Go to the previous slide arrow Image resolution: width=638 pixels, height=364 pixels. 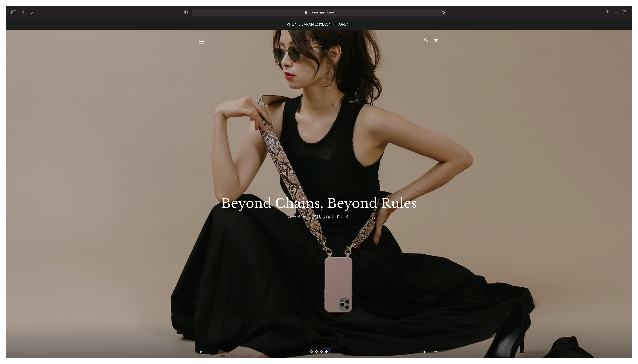[x=201, y=352]
